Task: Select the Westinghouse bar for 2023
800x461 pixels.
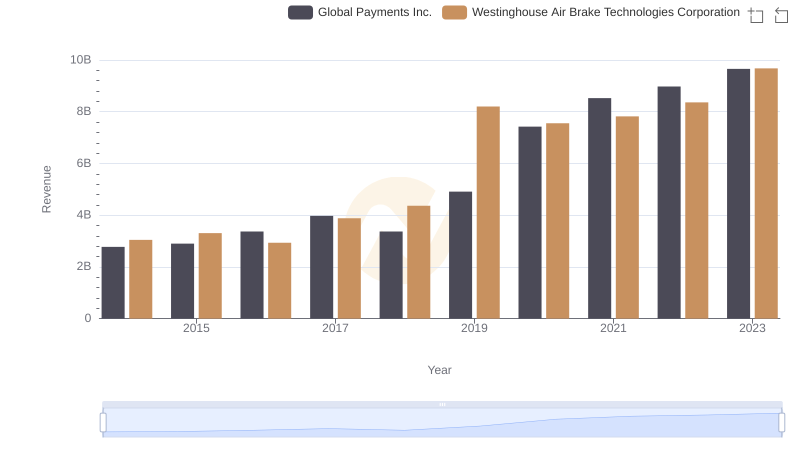Action: click(766, 193)
